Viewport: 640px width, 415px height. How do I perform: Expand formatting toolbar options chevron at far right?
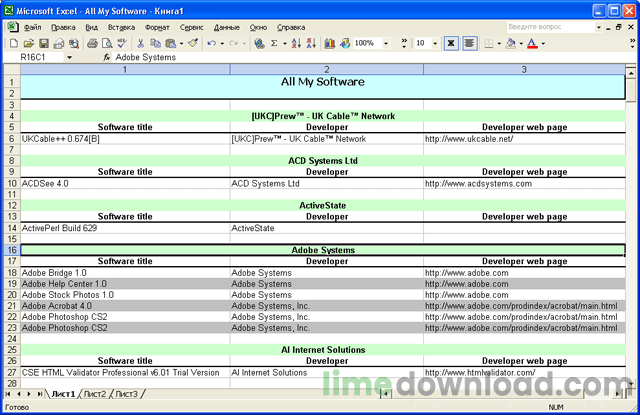pyautogui.click(x=632, y=43)
